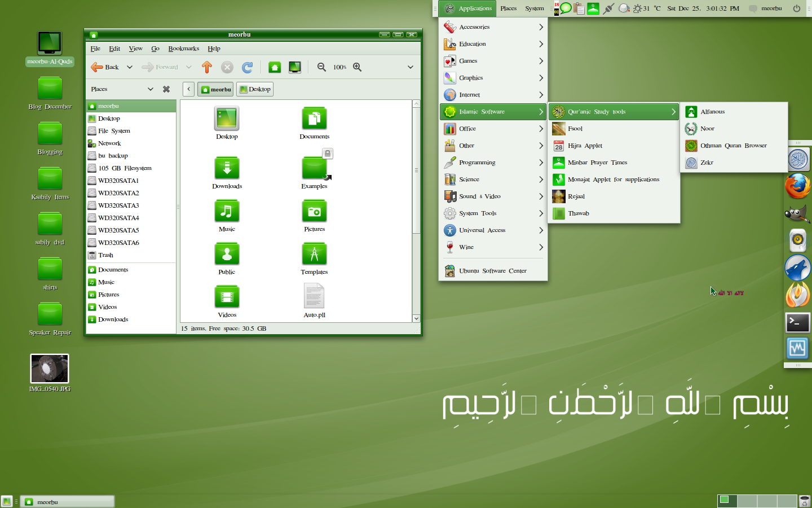This screenshot has width=812, height=508.
Task: Open the Bookmarks menu in the file manager
Action: pos(183,49)
